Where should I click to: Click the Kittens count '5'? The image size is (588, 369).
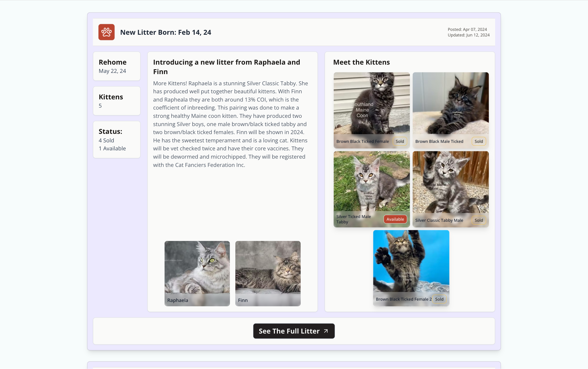click(100, 106)
